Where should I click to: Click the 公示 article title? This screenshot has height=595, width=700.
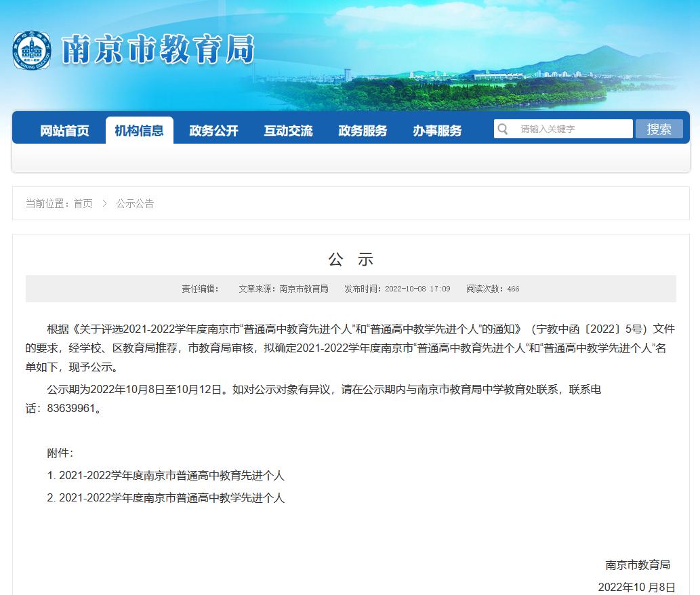tap(350, 260)
